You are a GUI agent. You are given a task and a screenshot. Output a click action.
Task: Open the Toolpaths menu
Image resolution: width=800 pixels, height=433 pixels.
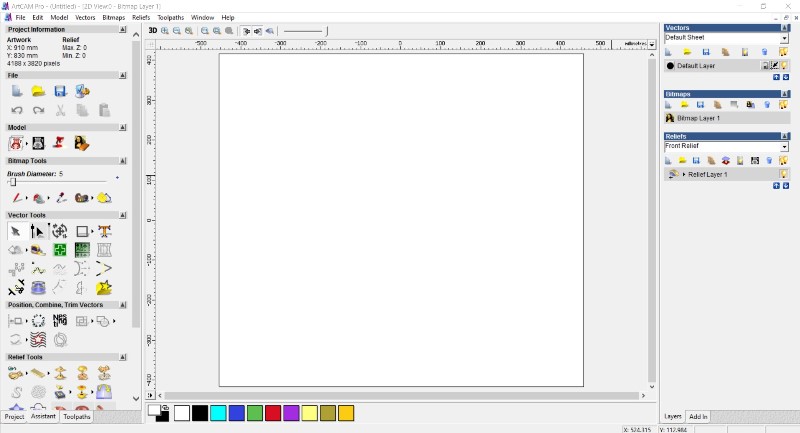[170, 17]
